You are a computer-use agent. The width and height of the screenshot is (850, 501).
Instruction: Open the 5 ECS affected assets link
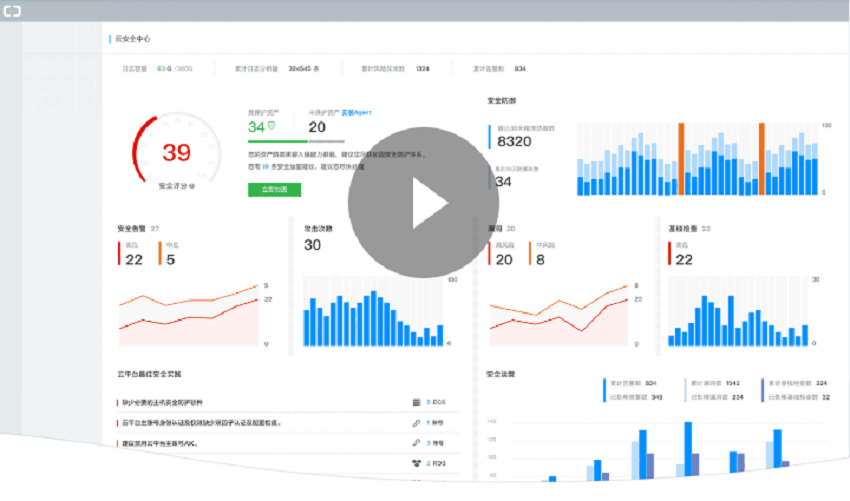coord(436,402)
